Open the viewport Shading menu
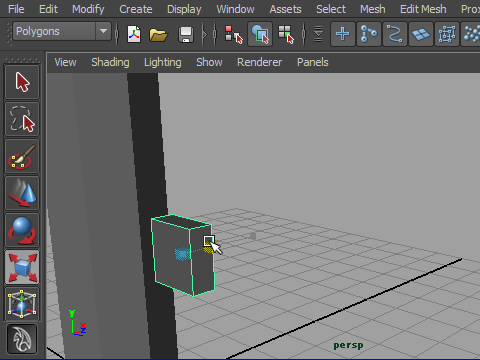This screenshot has width=480, height=360. pos(110,62)
